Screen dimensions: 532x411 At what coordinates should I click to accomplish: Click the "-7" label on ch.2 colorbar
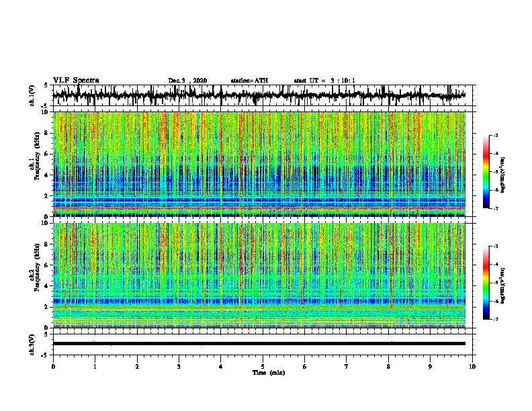(x=496, y=320)
